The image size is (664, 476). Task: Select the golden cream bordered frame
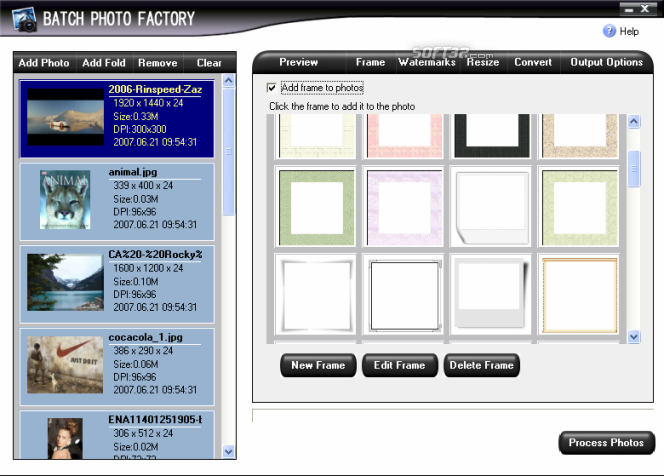point(579,296)
